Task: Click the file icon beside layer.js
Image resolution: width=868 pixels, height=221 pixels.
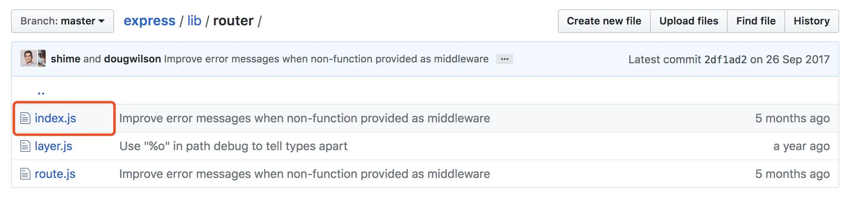Action: point(25,146)
